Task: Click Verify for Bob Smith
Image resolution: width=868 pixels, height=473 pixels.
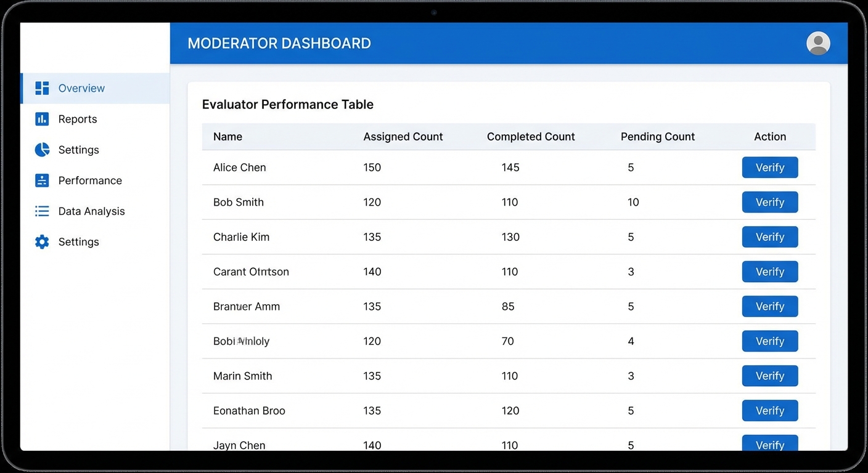Action: point(769,202)
